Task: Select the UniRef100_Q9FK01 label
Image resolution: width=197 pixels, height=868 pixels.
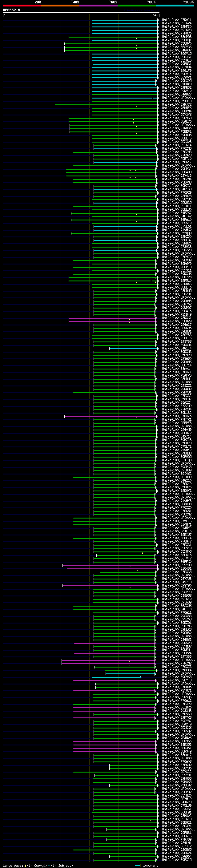Action: tap(177, 40)
